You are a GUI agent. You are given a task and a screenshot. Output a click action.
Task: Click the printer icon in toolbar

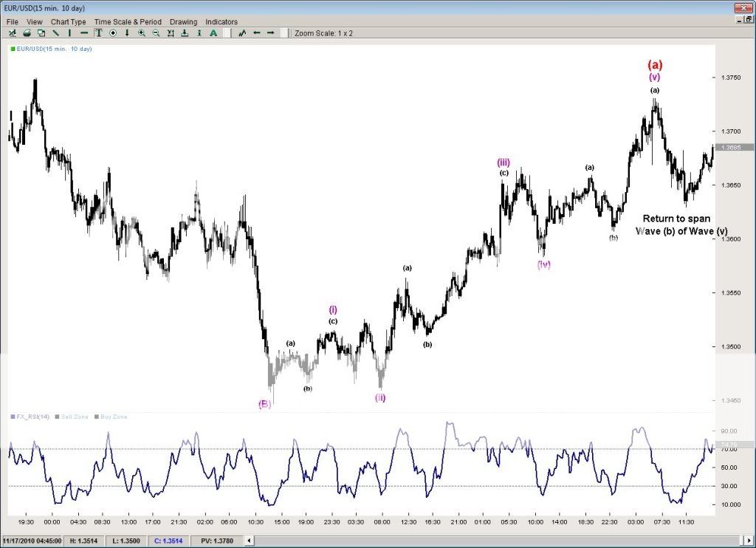point(27,33)
